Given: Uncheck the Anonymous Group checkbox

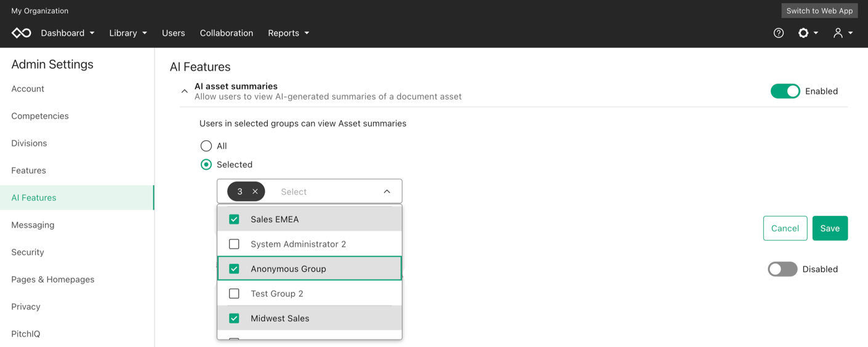Looking at the screenshot, I should pyautogui.click(x=234, y=269).
